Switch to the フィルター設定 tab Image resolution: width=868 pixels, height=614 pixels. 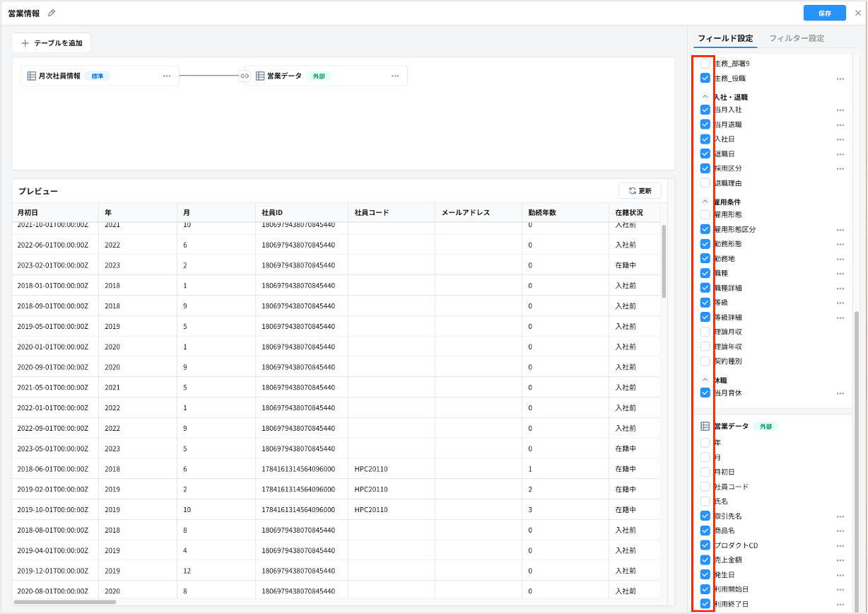click(796, 38)
